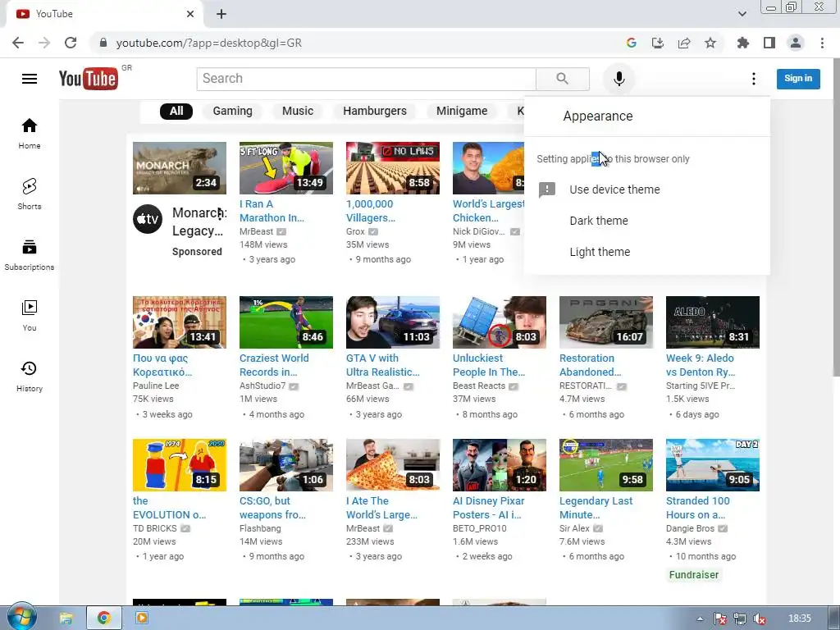Open Craziest World Records video title
Image resolution: width=840 pixels, height=630 pixels.
(274, 365)
